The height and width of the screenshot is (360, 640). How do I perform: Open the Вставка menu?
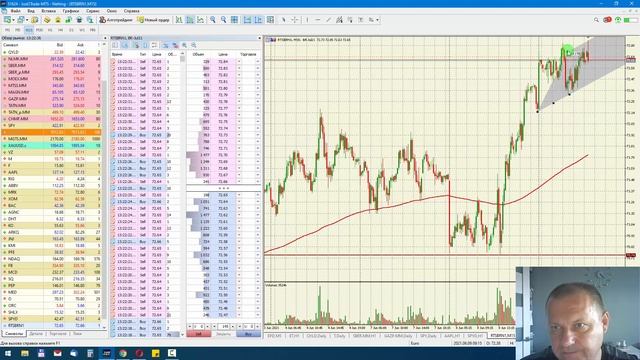(49, 11)
